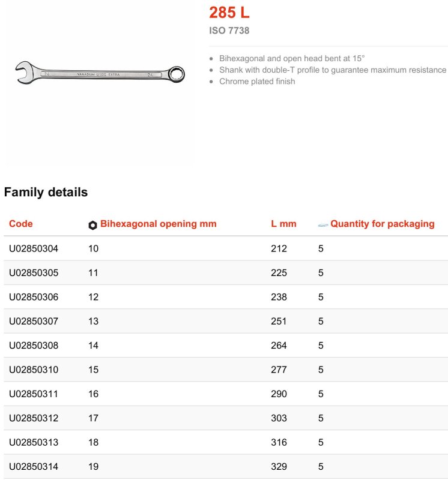Select product code U02850311

tap(34, 394)
